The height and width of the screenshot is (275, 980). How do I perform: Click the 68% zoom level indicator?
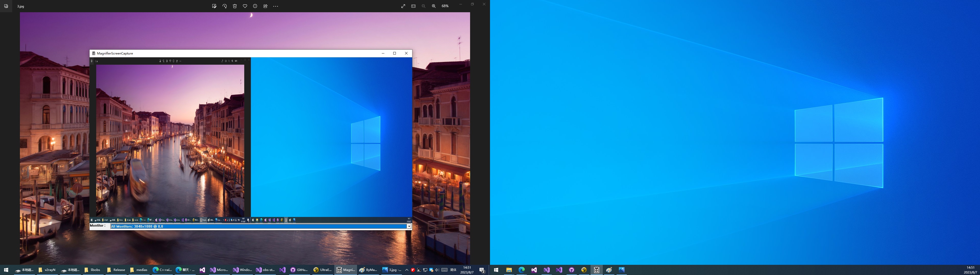[445, 6]
